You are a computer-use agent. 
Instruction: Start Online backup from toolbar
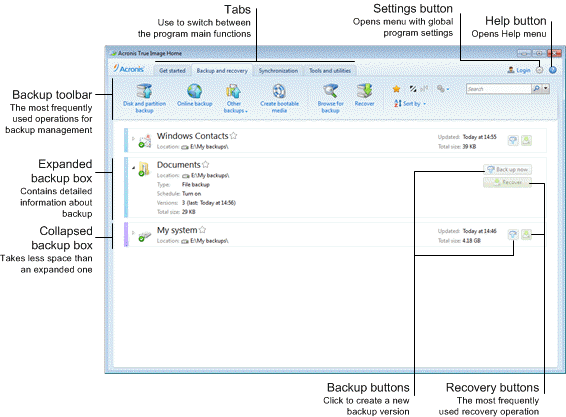195,95
